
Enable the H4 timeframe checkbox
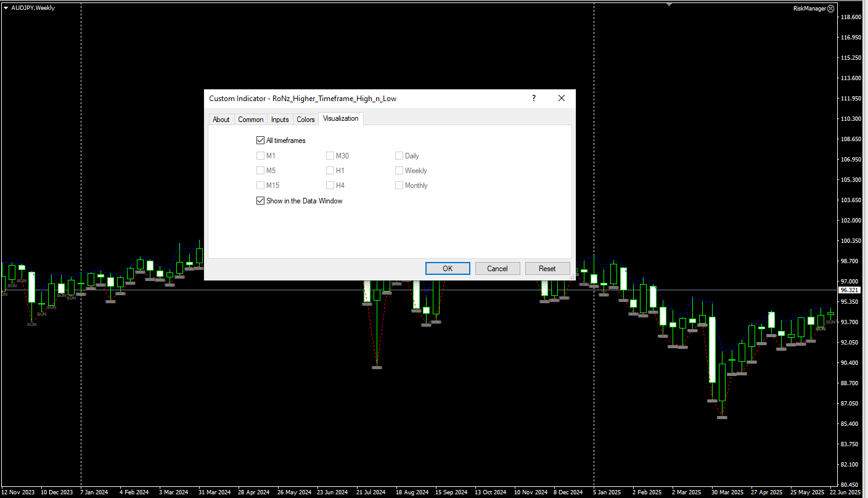(x=330, y=185)
